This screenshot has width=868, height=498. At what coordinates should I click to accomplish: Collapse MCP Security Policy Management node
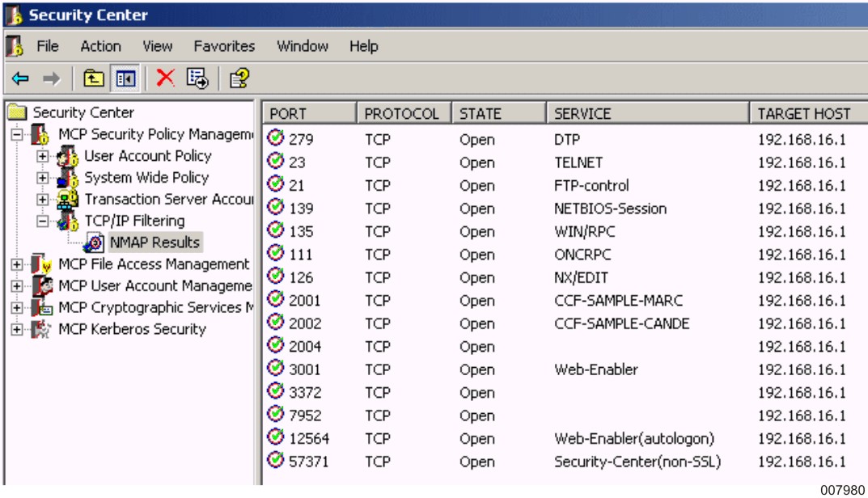click(17, 134)
